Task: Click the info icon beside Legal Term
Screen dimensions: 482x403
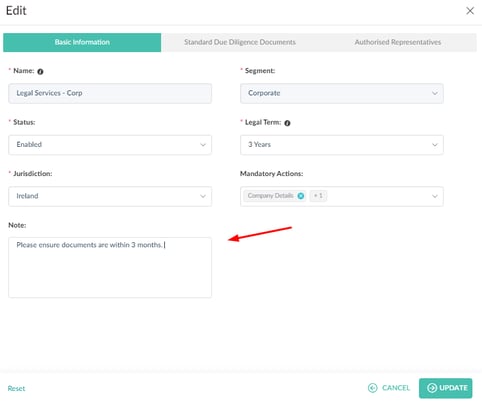Action: (x=287, y=123)
